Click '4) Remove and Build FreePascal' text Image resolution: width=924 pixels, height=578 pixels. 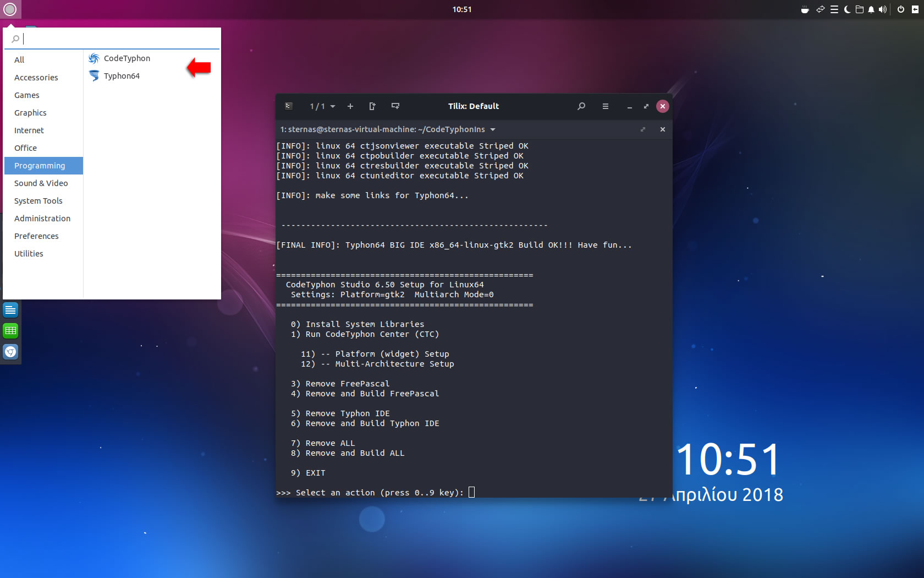coord(365,394)
